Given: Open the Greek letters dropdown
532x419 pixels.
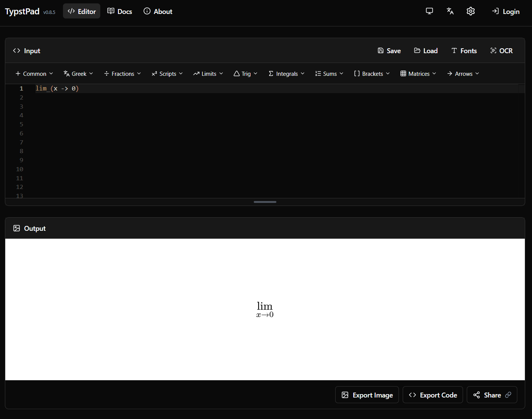Looking at the screenshot, I should coord(78,74).
